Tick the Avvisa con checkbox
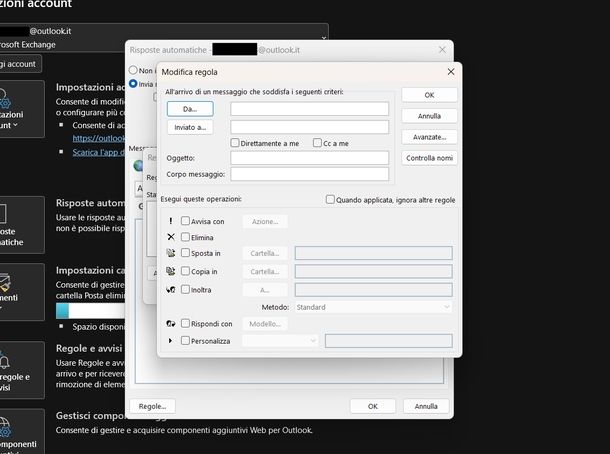 185,221
